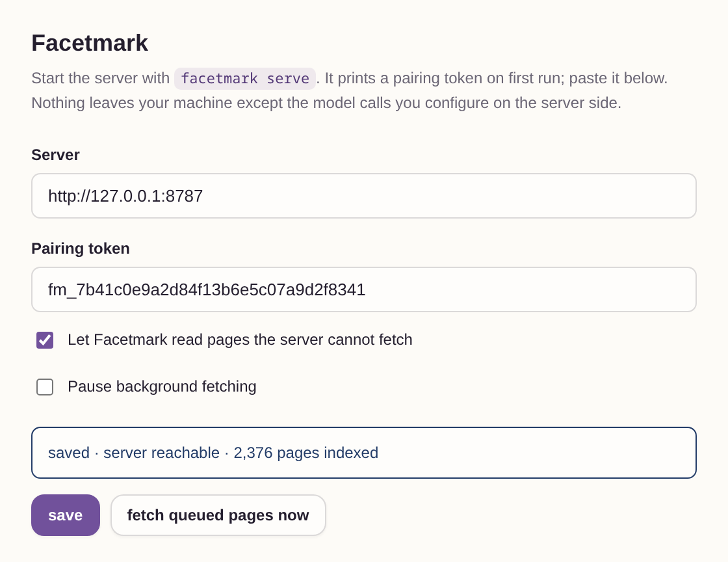
Task: Click fetch queued pages now button
Action: point(218,515)
